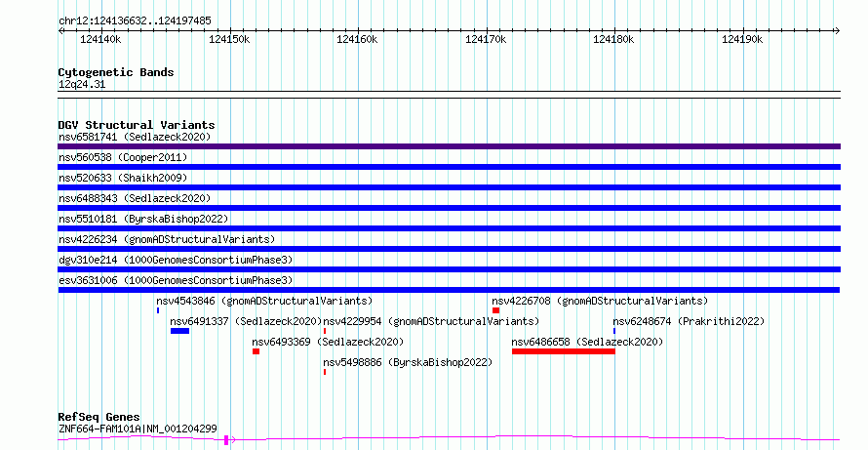Open the nsv6493369 (Sedlazeck2020) label
Viewport: 868px width, 450px height.
(x=328, y=342)
